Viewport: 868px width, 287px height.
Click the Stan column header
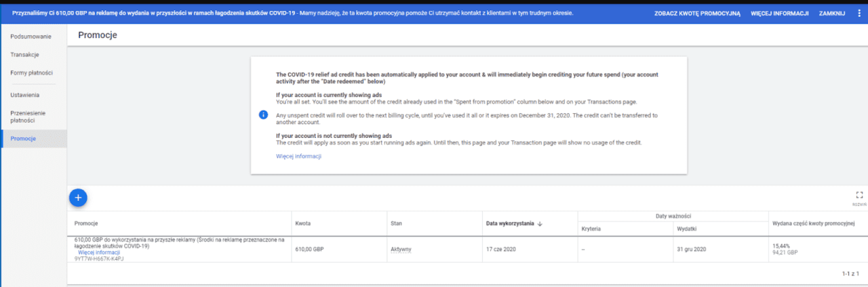coord(397,223)
